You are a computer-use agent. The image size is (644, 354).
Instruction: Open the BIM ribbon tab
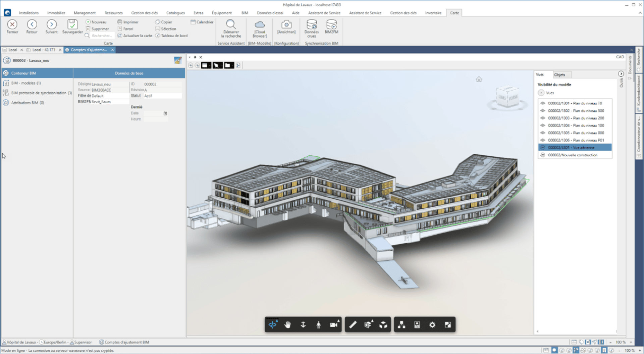(245, 13)
